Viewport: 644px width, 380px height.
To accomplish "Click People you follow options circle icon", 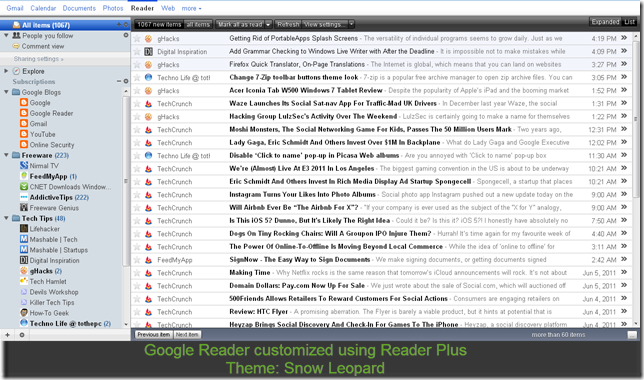I will pyautogui.click(x=126, y=35).
